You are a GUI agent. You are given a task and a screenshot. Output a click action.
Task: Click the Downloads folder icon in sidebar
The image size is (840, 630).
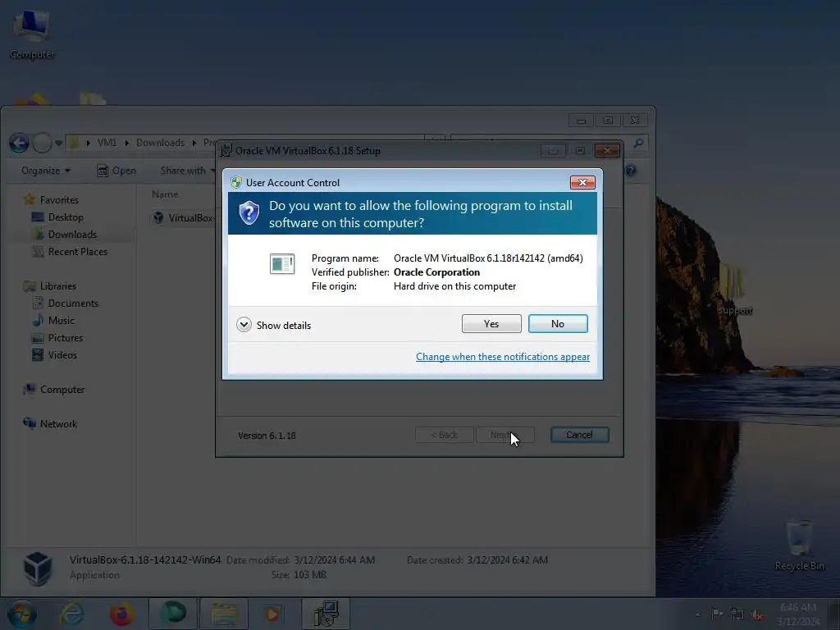tap(39, 234)
